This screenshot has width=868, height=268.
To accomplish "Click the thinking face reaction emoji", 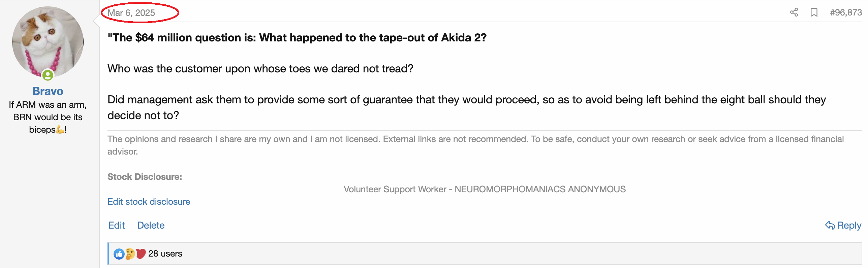I will (130, 254).
